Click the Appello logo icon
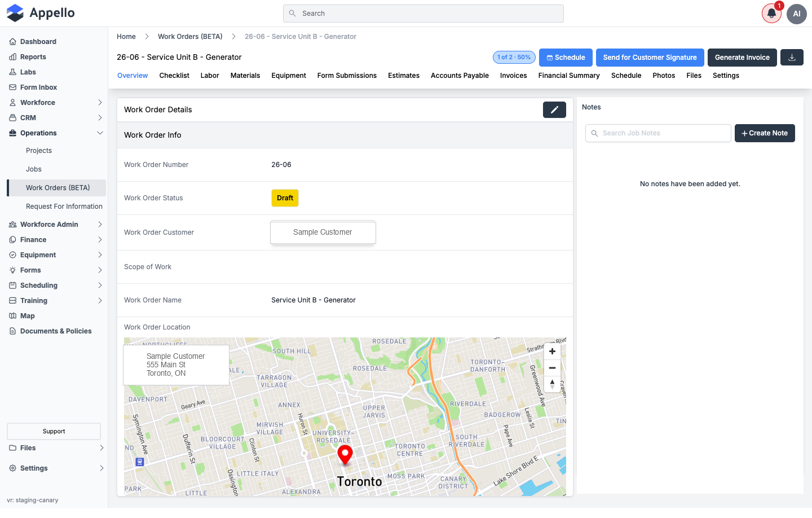 click(x=15, y=13)
